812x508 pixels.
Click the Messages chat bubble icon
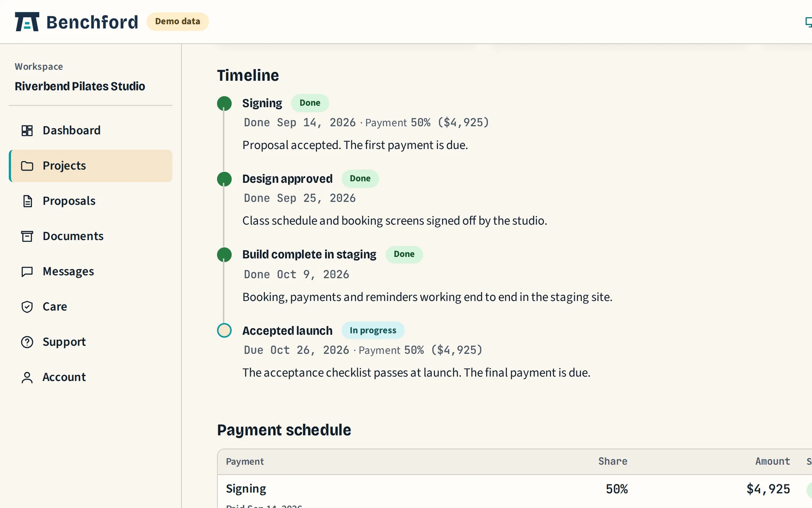point(27,271)
